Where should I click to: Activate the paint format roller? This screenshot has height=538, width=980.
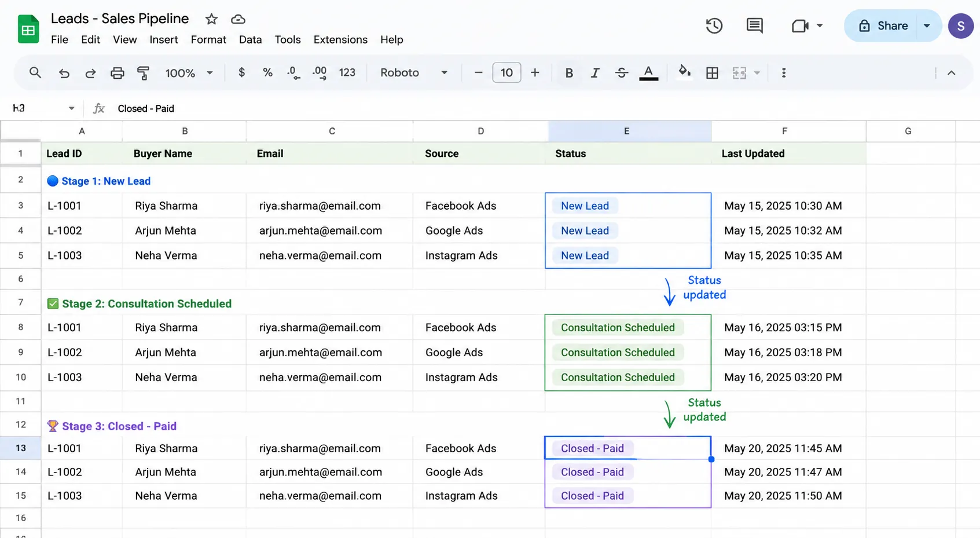[143, 73]
